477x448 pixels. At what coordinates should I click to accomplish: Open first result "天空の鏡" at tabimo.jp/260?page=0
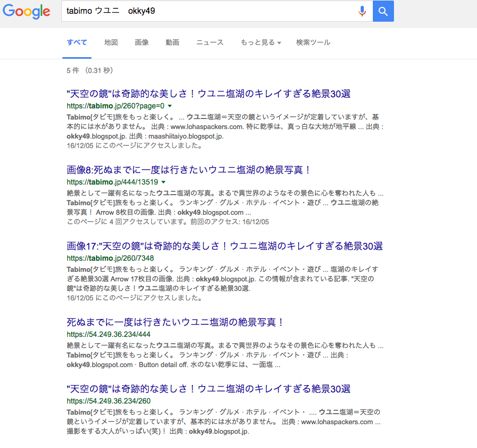pyautogui.click(x=208, y=94)
